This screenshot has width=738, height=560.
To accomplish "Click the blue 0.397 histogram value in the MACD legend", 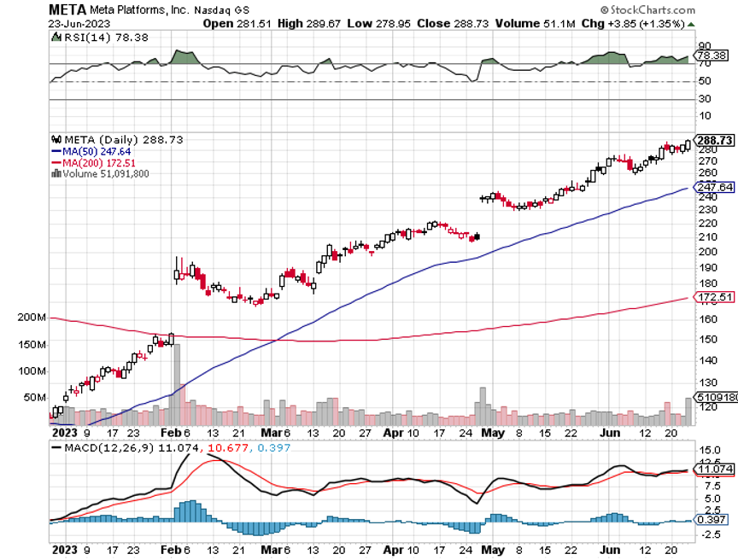I will (274, 447).
